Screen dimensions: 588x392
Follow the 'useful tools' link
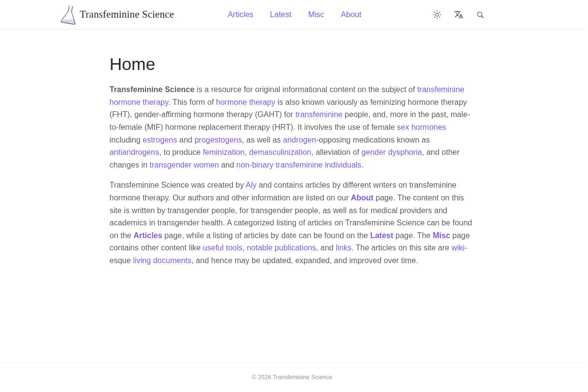222,248
